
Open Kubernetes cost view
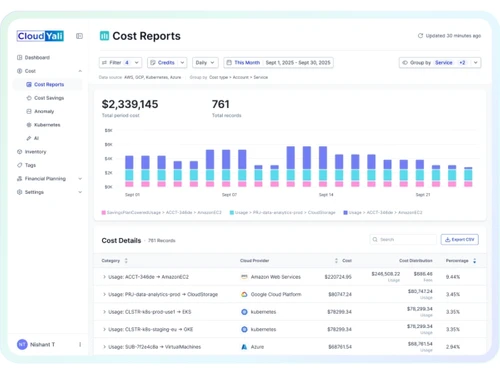pos(47,125)
